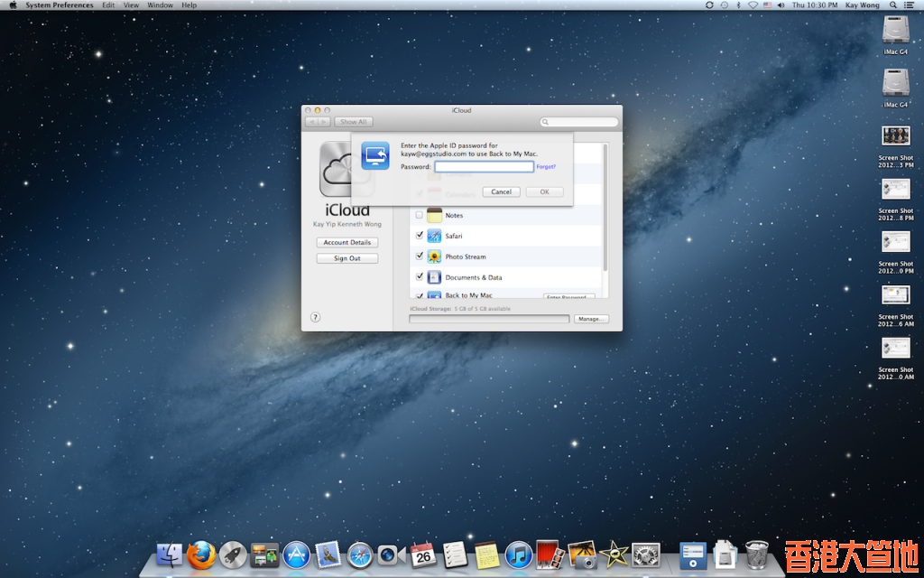Click the Forgot? link

[x=546, y=167]
